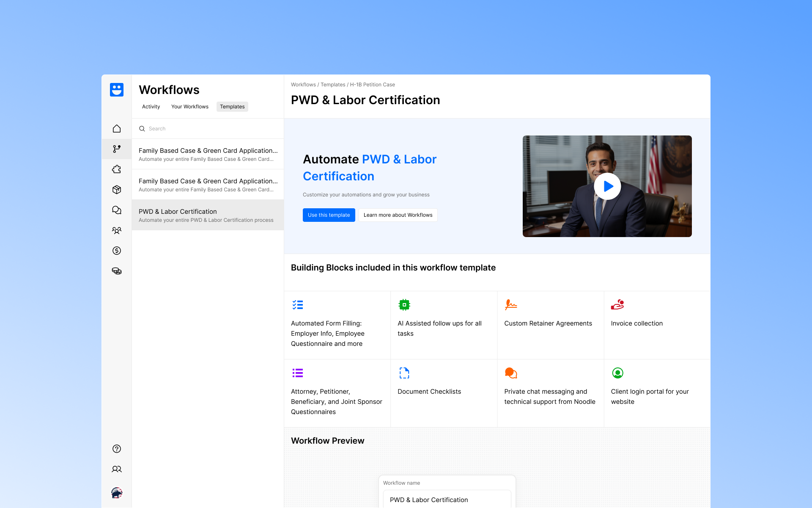
Task: Click the home icon in the sidebar
Action: point(117,129)
